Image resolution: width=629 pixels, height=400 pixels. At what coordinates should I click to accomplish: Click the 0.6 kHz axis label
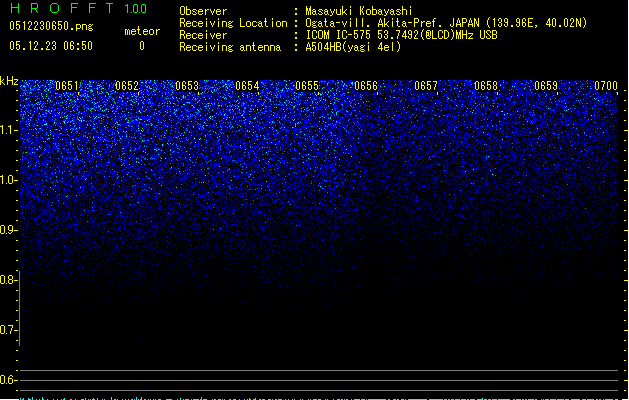pyautogui.click(x=8, y=380)
